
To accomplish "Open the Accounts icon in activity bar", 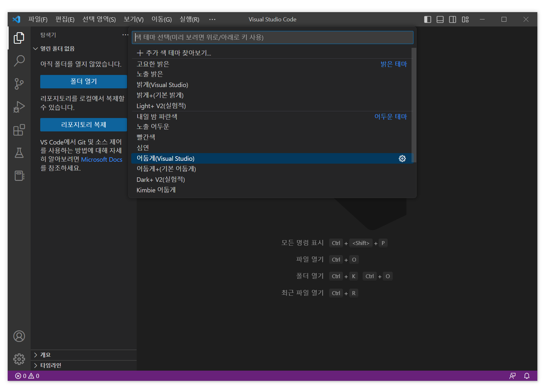I will [19, 336].
